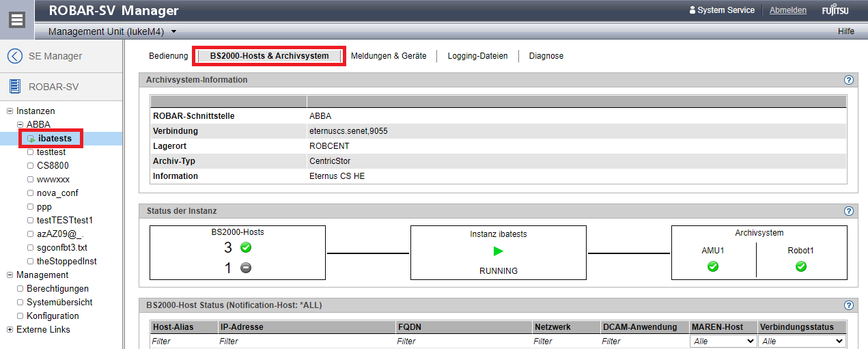Expand the Externe Links tree node
Viewport: 868px width, 349px height.
pyautogui.click(x=10, y=329)
